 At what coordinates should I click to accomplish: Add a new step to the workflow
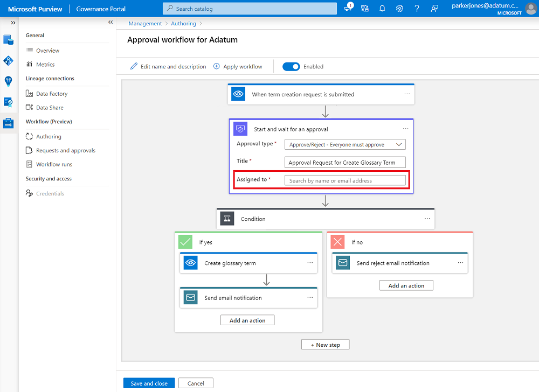tap(325, 344)
